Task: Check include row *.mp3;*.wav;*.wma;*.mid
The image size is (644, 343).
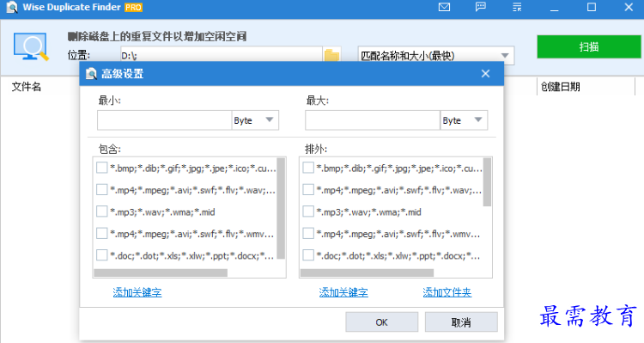Action: [101, 211]
